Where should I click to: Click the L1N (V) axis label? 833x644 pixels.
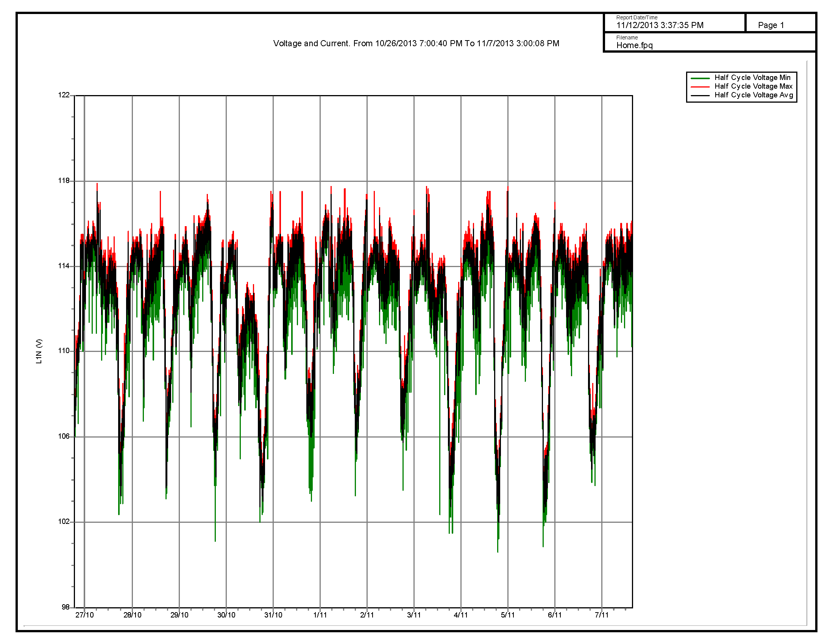click(x=39, y=352)
